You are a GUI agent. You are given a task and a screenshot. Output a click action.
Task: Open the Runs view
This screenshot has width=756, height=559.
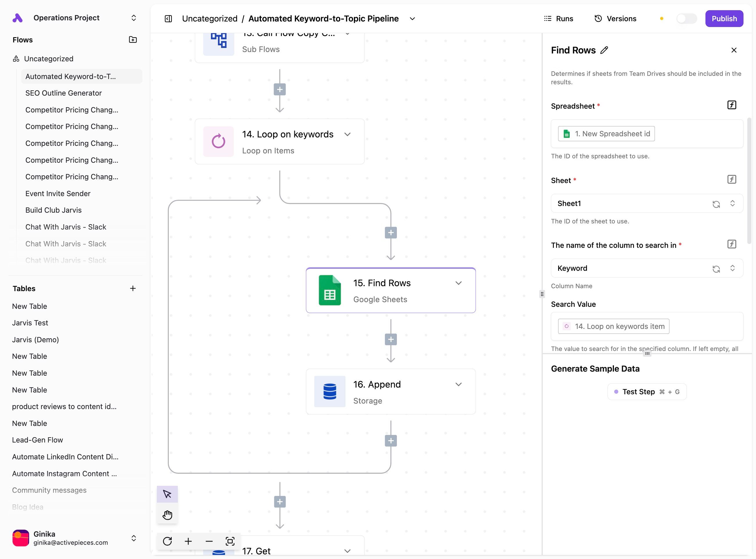(558, 19)
